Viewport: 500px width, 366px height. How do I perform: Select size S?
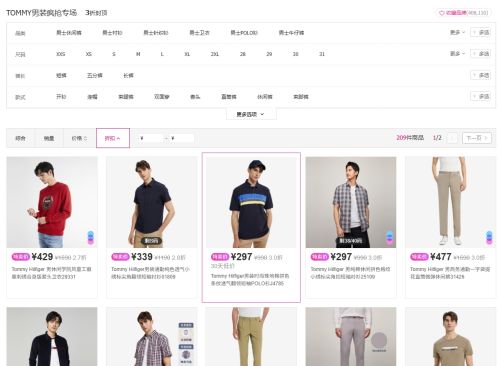[x=114, y=54]
